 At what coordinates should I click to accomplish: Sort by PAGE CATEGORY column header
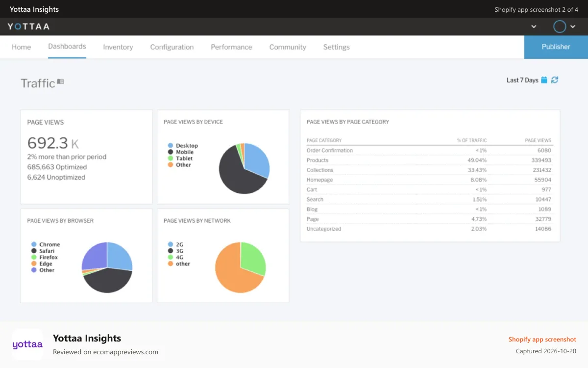[324, 140]
